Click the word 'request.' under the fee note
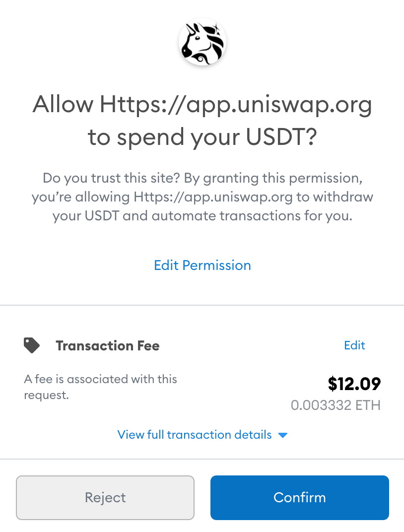This screenshot has width=404, height=532. tap(47, 395)
